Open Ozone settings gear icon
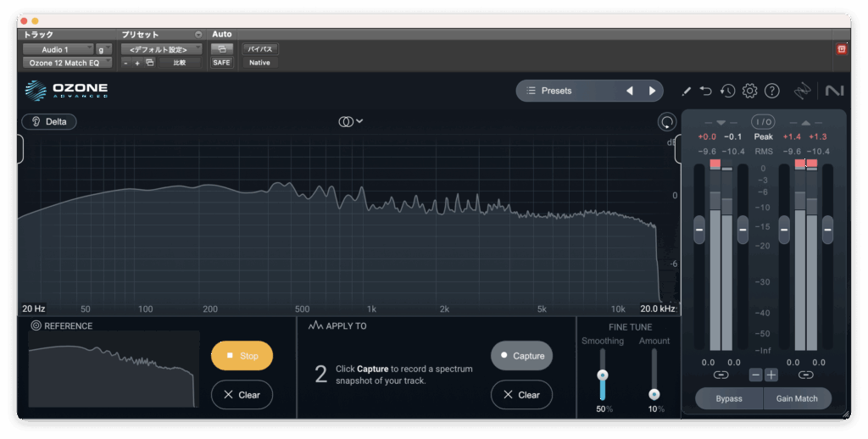This screenshot has width=868, height=439. pos(749,91)
